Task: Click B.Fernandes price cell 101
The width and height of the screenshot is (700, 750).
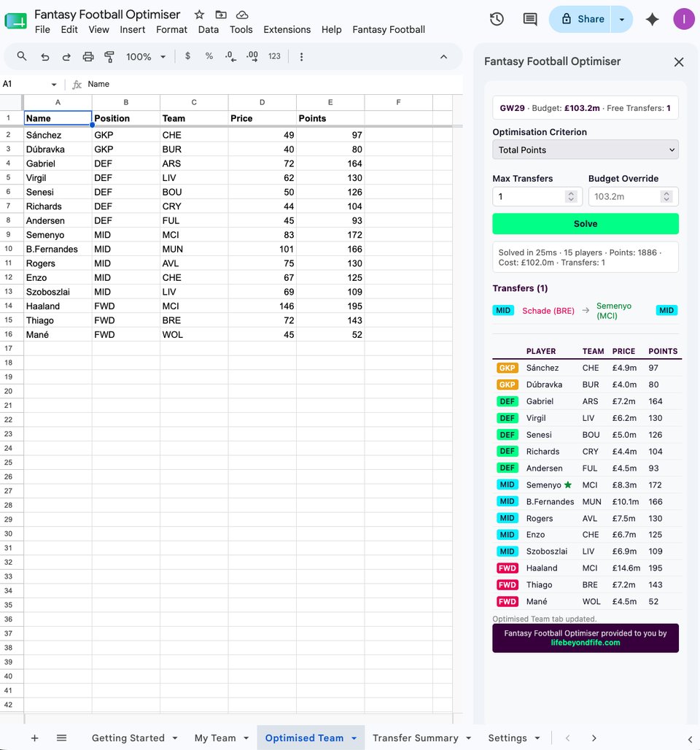Action: coord(262,250)
